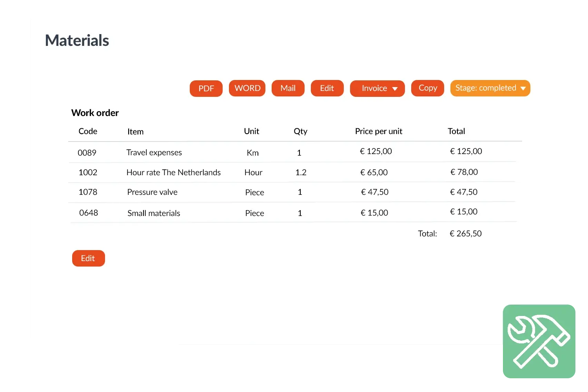
Task: Export the work order to WORD
Action: [247, 88]
